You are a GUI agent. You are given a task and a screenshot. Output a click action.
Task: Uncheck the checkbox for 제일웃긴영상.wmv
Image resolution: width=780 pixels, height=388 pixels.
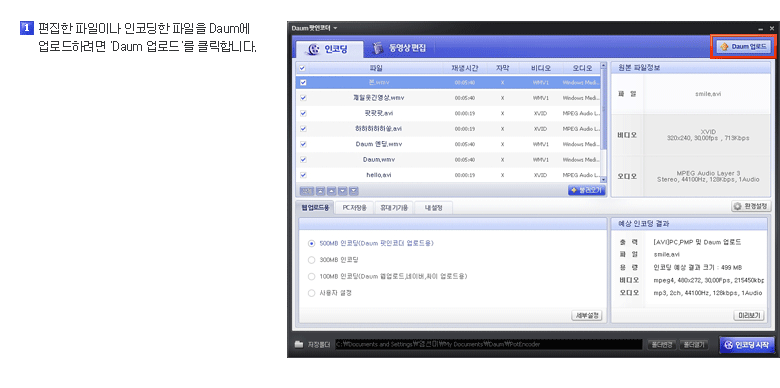tap(303, 98)
